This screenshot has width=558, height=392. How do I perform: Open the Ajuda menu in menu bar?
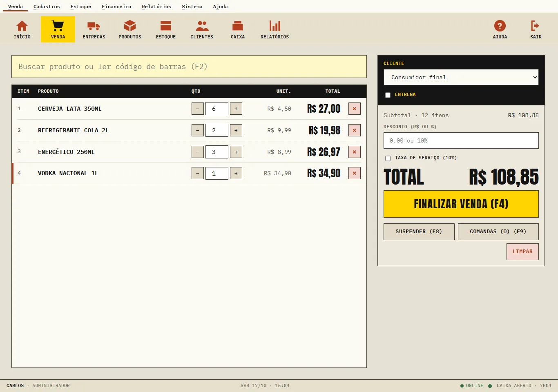pyautogui.click(x=221, y=7)
